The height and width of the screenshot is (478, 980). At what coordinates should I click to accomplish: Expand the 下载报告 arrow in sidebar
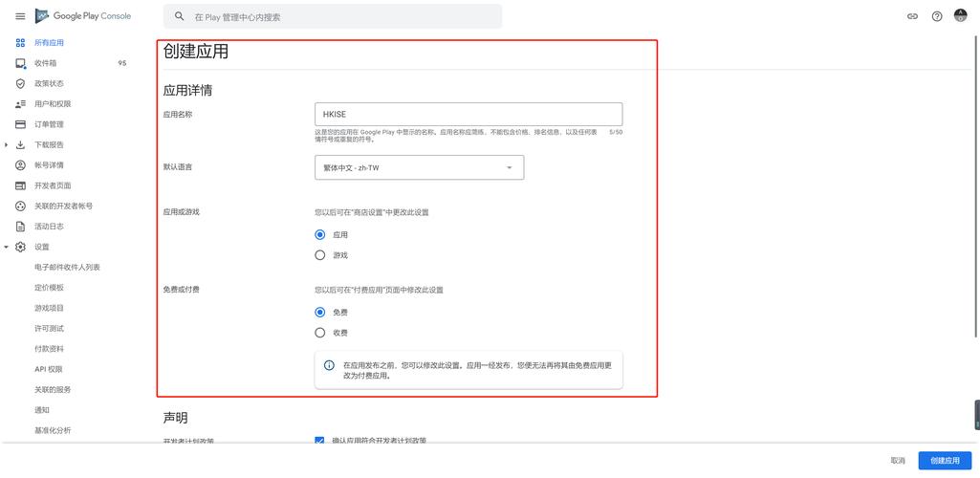coord(6,145)
